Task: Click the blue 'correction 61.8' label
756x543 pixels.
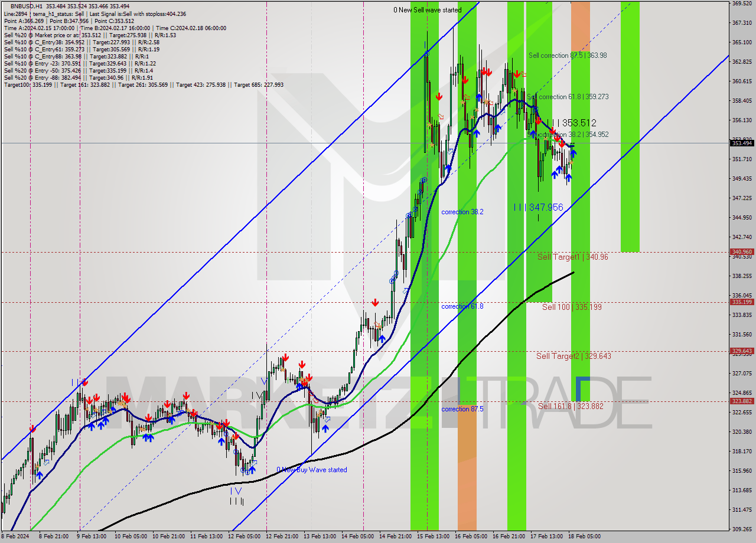Action: 462,306
